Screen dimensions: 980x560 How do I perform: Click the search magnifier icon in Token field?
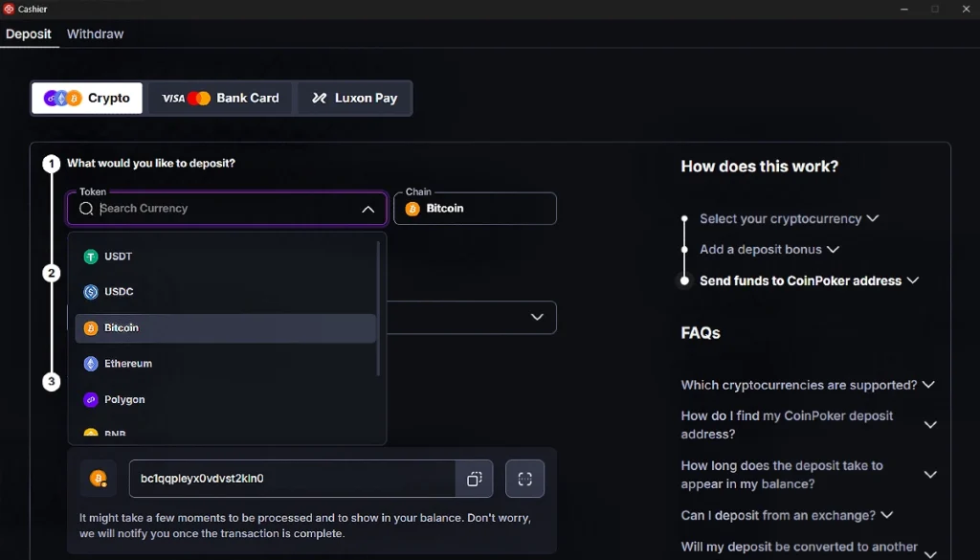click(86, 209)
